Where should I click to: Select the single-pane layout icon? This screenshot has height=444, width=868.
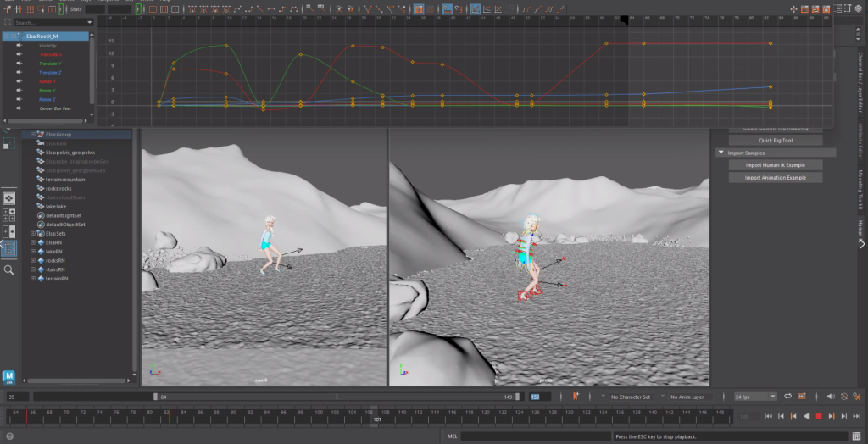[8, 198]
